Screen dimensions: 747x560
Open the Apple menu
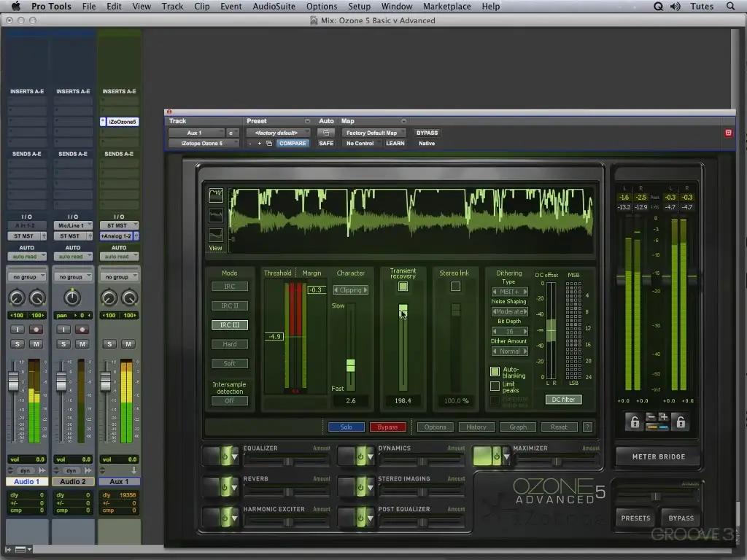[16, 6]
